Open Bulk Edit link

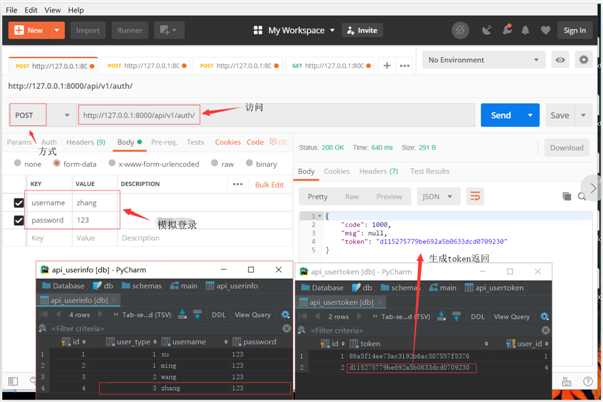pos(270,185)
